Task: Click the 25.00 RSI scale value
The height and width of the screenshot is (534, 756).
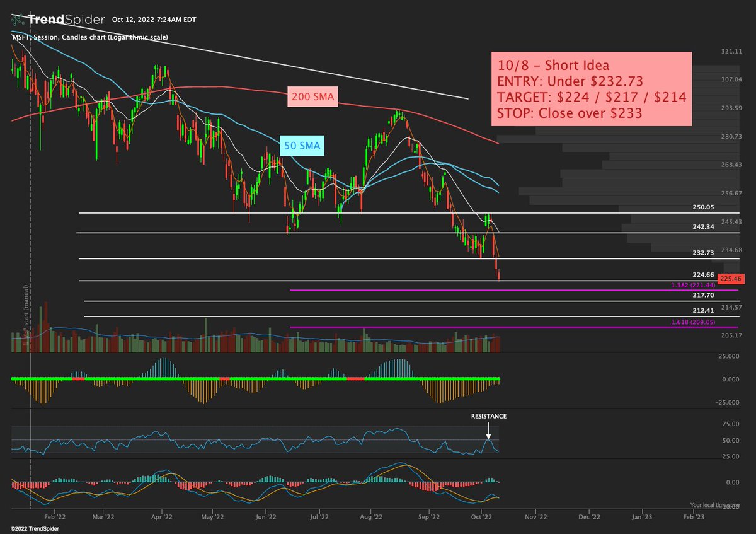Action: 730,456
